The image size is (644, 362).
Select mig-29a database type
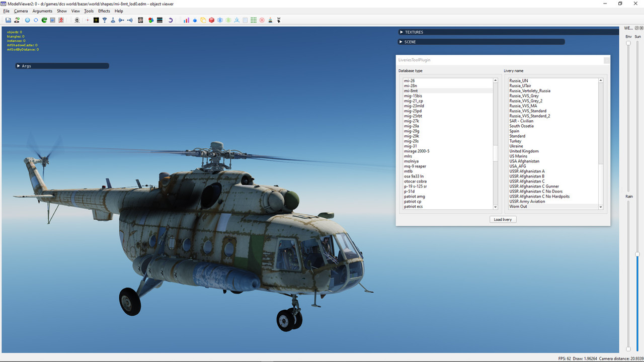[x=447, y=126]
